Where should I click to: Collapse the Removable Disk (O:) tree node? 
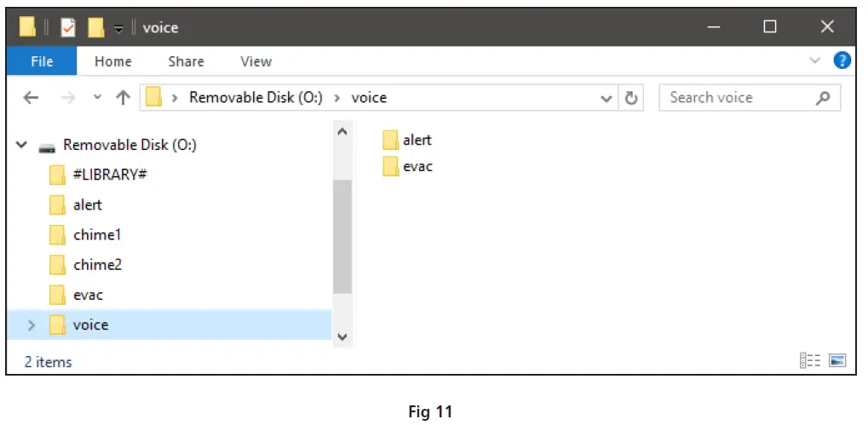20,146
